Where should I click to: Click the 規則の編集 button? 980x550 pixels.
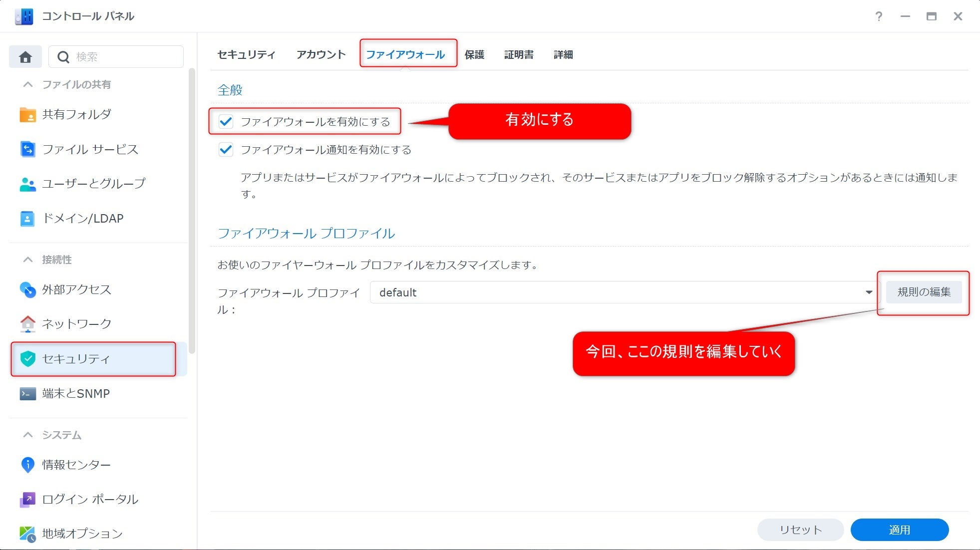tap(924, 292)
